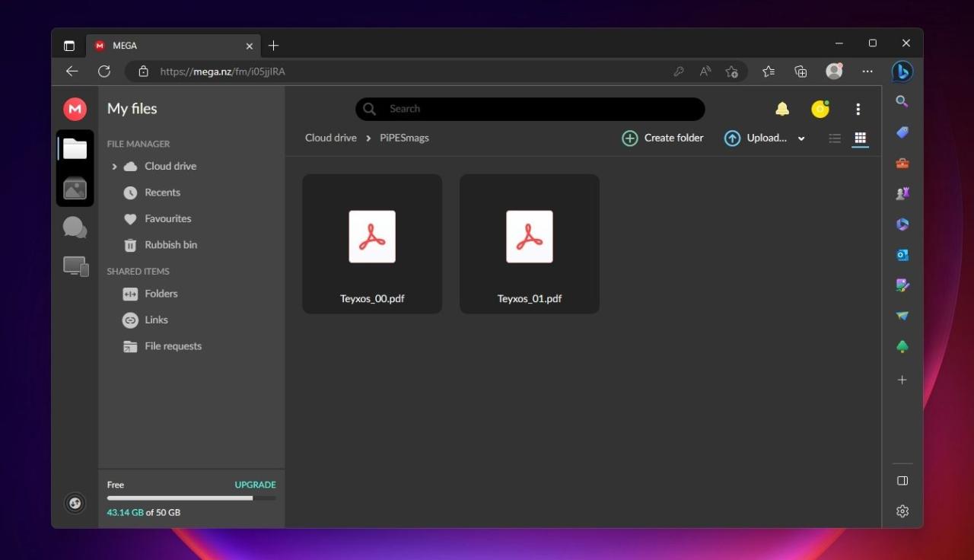The width and height of the screenshot is (974, 560).
Task: Open Edge Settings and more menu
Action: [867, 72]
